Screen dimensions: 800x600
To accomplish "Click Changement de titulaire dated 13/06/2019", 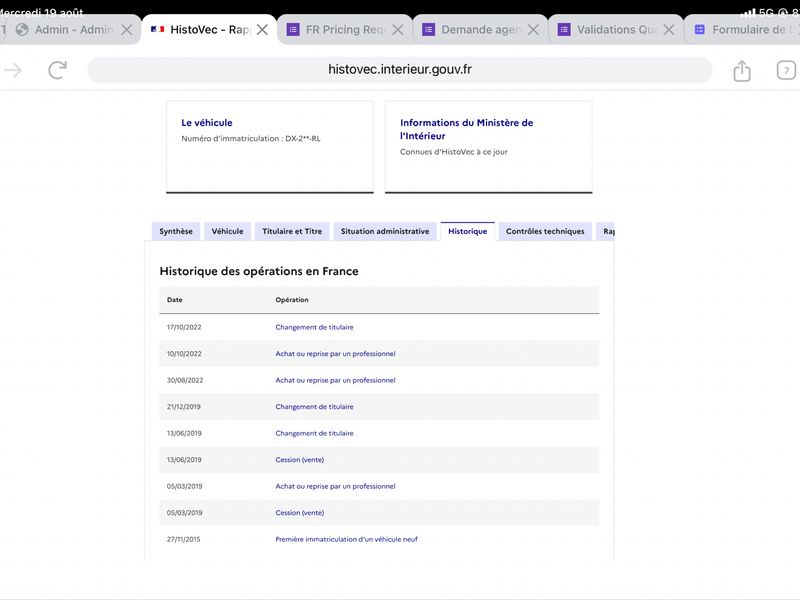I will (314, 433).
